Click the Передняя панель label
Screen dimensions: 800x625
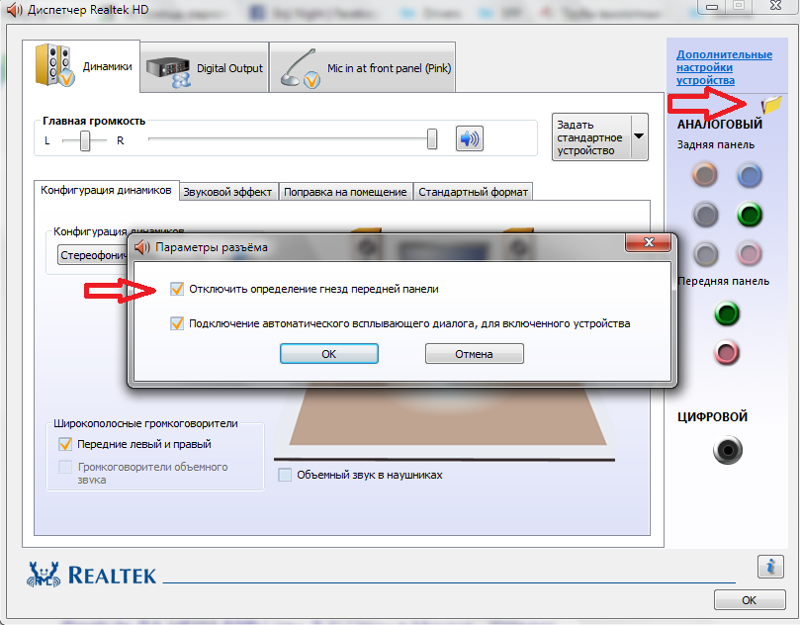tap(723, 282)
